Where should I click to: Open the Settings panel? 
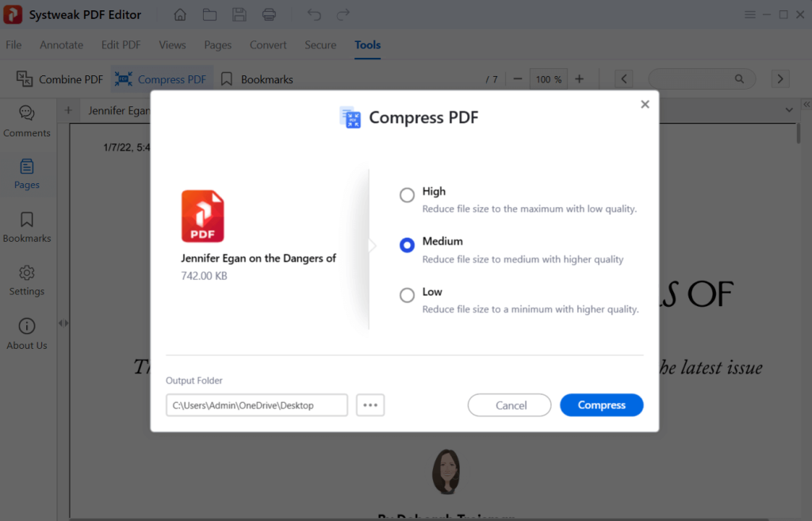[26, 281]
